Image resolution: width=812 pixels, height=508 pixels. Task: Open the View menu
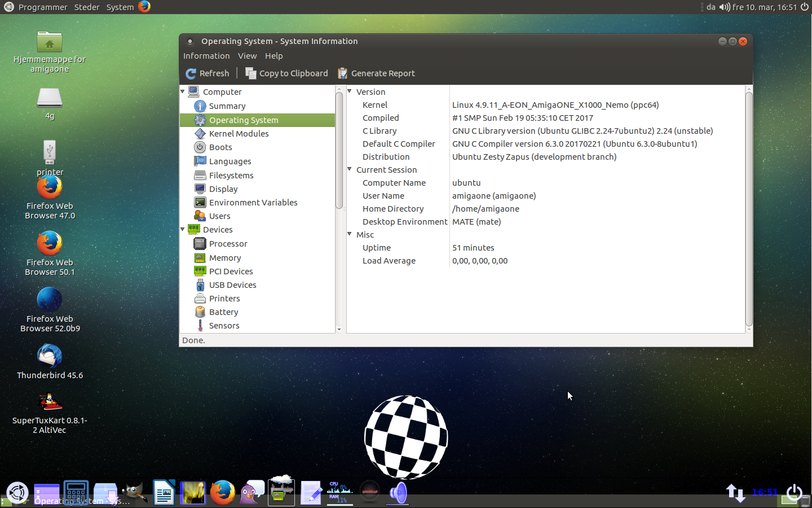point(247,56)
